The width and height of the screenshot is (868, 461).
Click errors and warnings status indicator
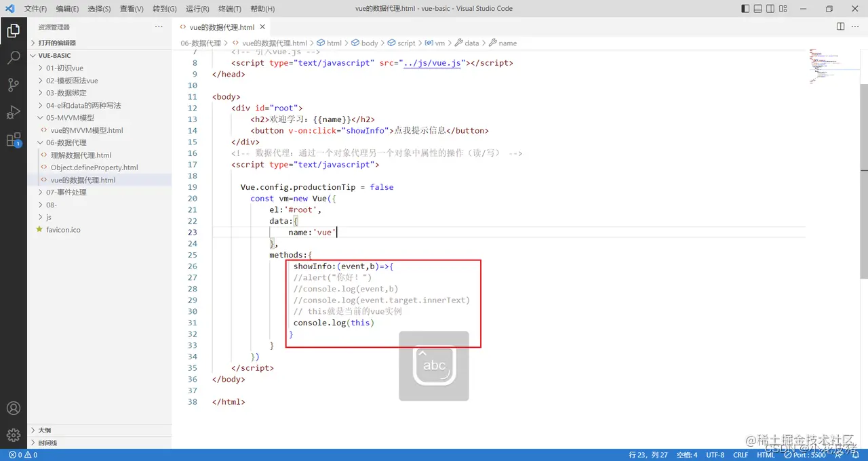coord(23,455)
